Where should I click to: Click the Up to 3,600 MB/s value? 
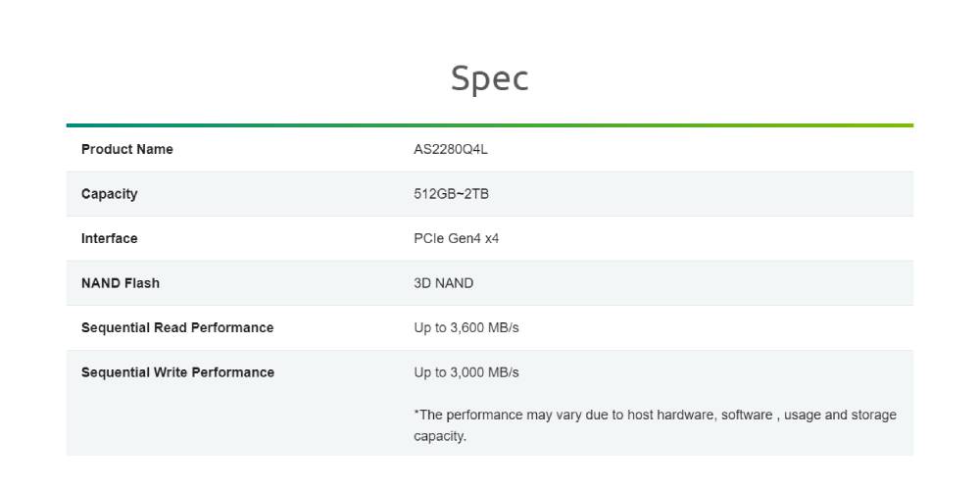click(x=466, y=327)
